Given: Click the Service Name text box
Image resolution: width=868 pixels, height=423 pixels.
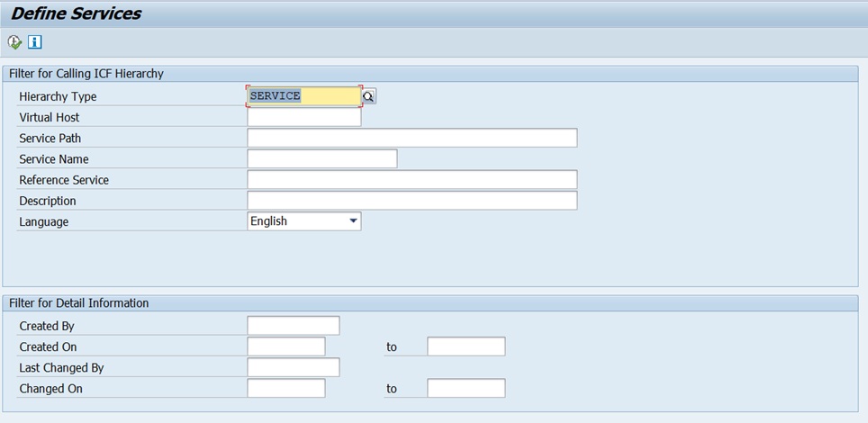Looking at the screenshot, I should (321, 159).
